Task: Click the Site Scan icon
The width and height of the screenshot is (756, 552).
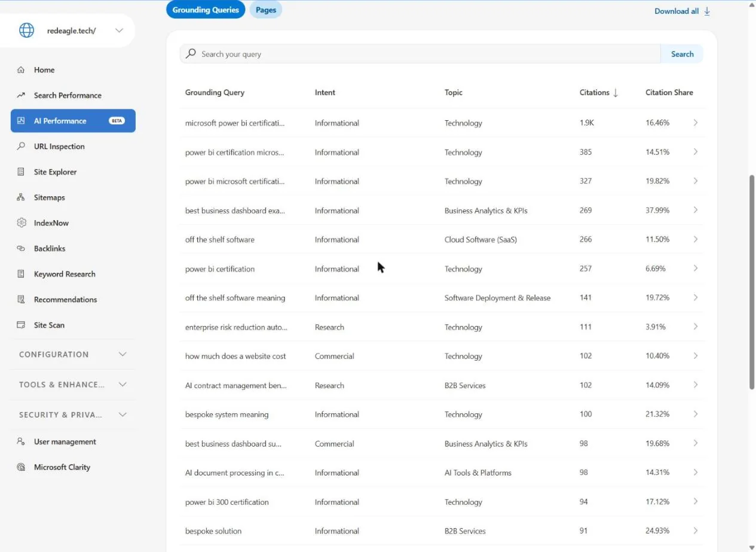Action: (x=21, y=325)
